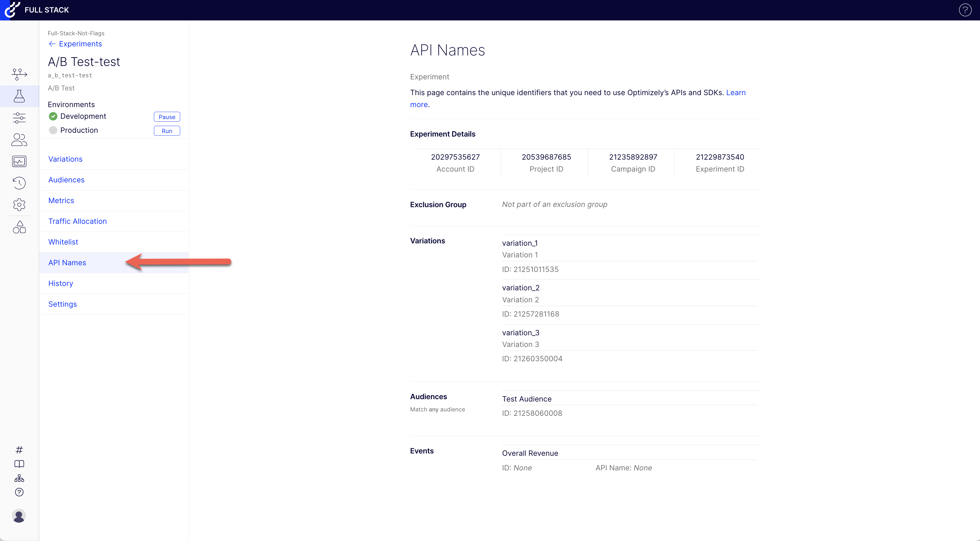
Task: Open the book documentation icon near the bottom
Action: click(x=19, y=464)
